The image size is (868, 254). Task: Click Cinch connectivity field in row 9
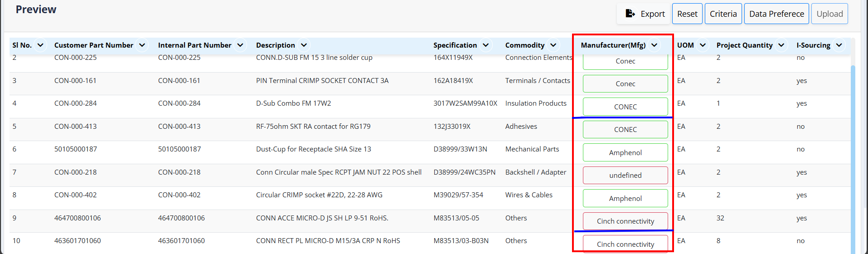[625, 221]
